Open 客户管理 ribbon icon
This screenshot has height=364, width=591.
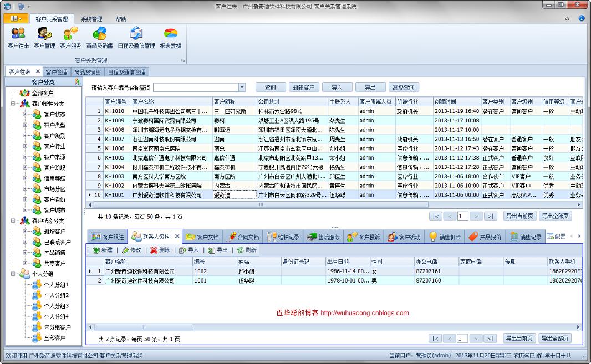coord(44,38)
